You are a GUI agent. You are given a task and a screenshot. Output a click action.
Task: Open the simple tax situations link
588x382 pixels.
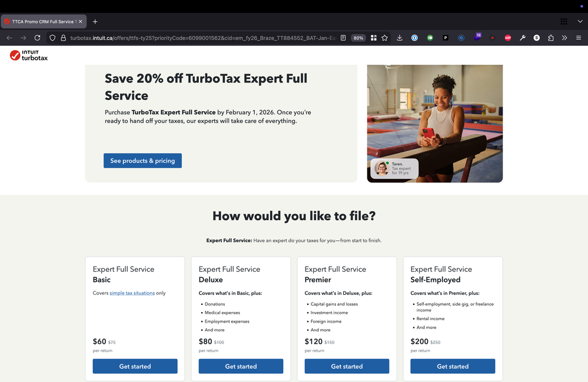coord(132,293)
